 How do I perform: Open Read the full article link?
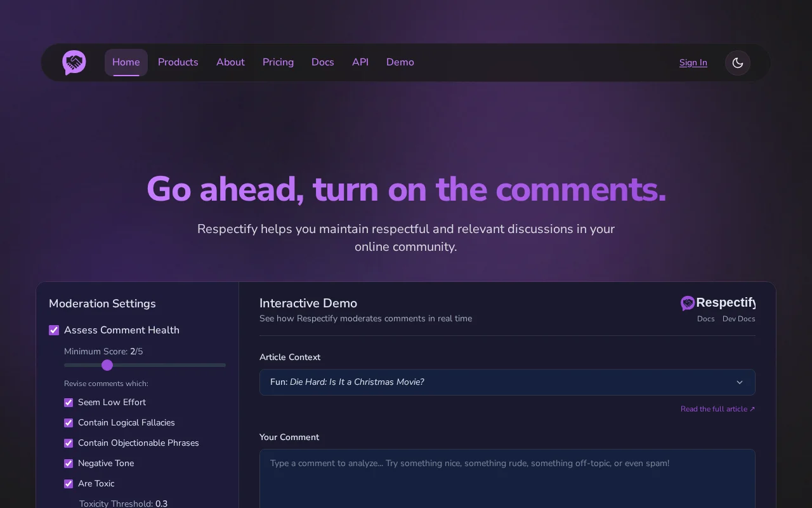click(718, 409)
